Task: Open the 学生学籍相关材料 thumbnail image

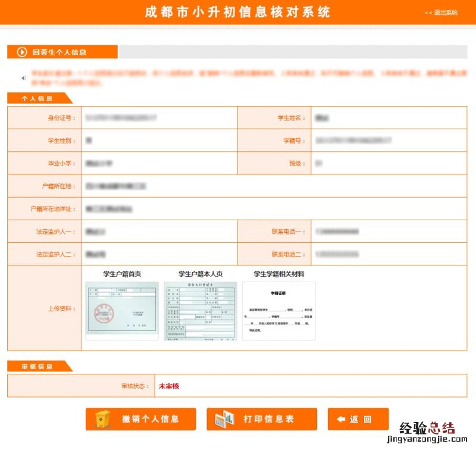Action: click(x=279, y=311)
